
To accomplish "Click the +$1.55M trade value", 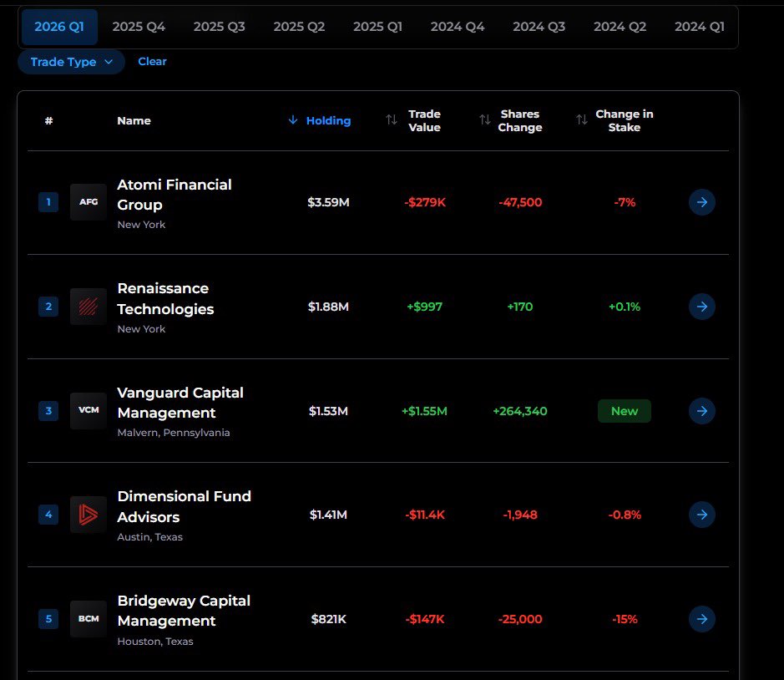I will [x=424, y=411].
